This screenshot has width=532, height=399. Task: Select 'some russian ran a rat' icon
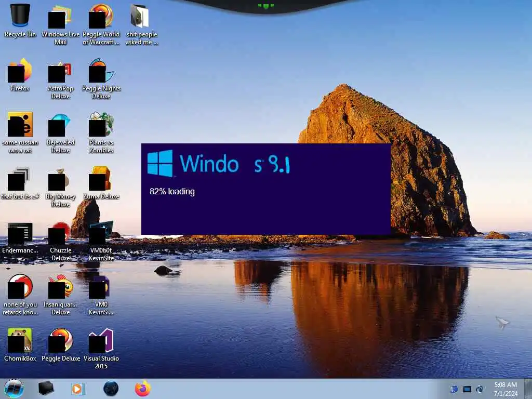(20, 132)
